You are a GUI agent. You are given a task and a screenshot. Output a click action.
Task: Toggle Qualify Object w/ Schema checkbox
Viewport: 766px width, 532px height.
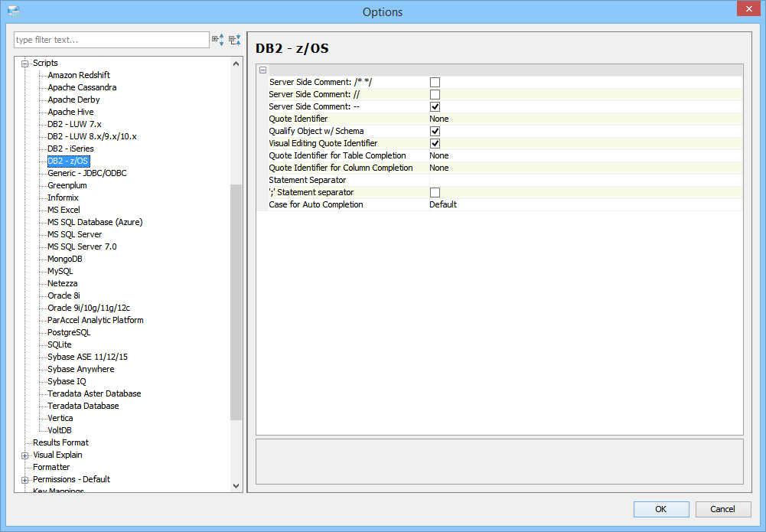pyautogui.click(x=435, y=131)
